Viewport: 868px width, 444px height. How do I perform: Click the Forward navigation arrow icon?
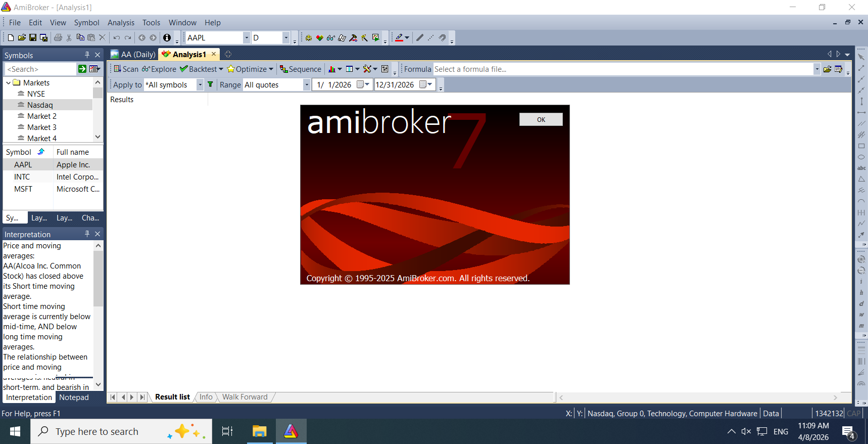[x=153, y=37]
